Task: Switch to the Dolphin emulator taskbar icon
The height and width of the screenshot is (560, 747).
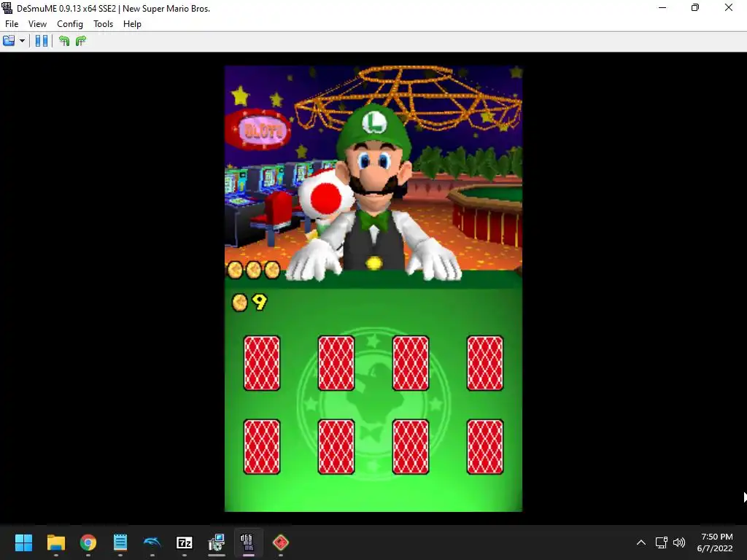Action: [x=152, y=542]
